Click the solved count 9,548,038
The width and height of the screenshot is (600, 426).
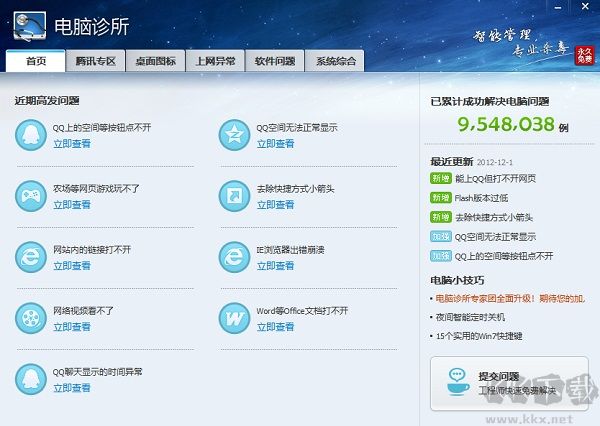tap(506, 124)
